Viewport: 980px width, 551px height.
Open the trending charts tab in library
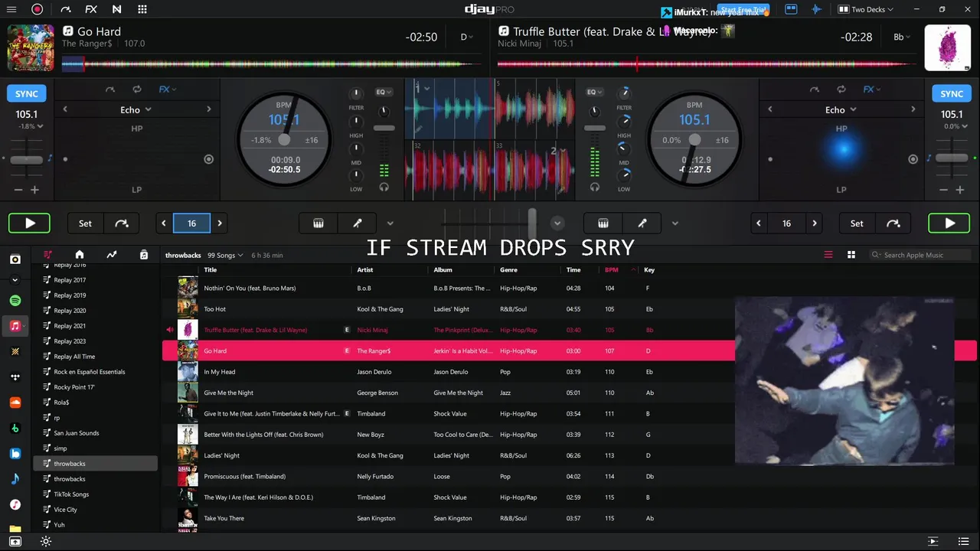point(112,255)
